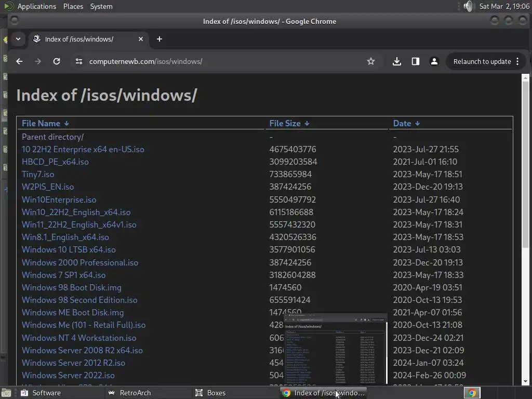
Task: Click Windows ME Boot Disk.img
Action: [x=73, y=312]
